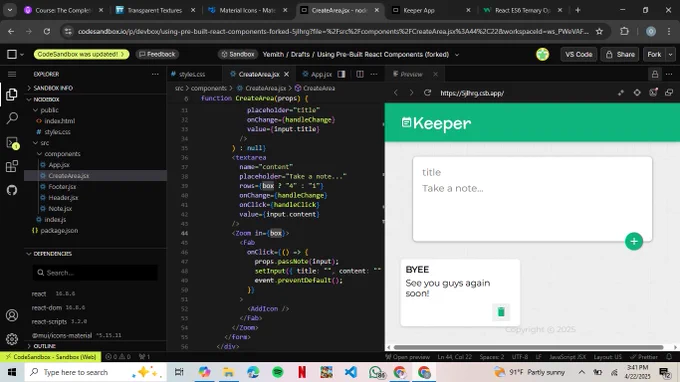Click the hamburger menu above activity bar

[x=12, y=74]
